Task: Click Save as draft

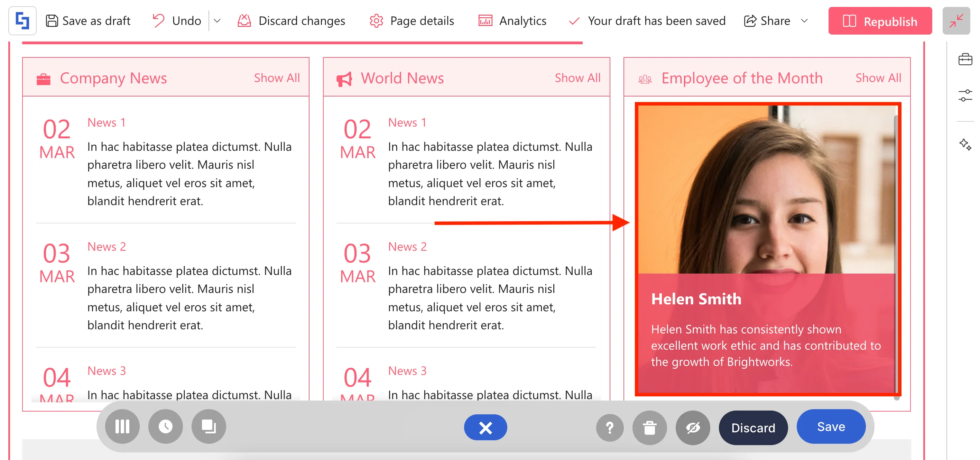Action: click(88, 21)
